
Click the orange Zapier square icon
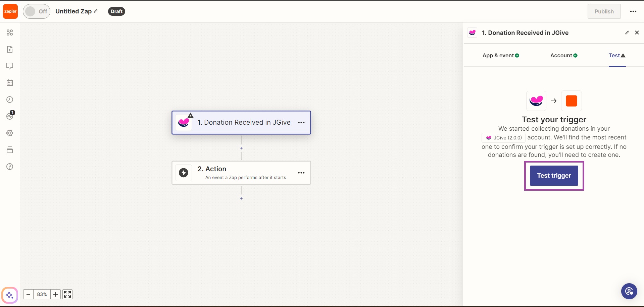click(x=572, y=101)
